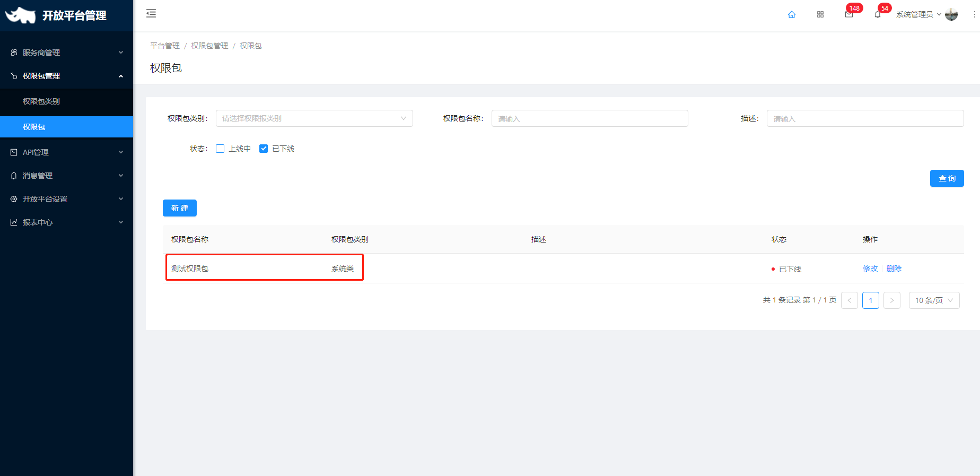
Task: Click the user avatar picture
Action: 951,14
